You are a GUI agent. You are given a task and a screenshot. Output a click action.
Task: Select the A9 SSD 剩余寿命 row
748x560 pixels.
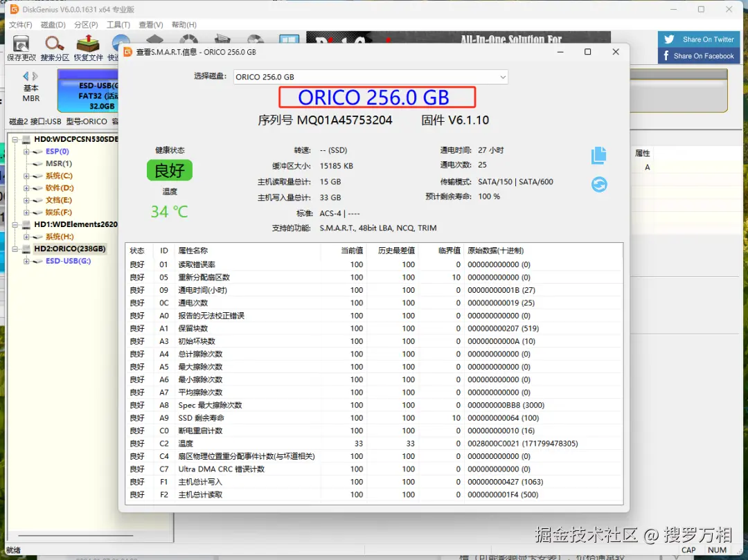tap(374, 418)
